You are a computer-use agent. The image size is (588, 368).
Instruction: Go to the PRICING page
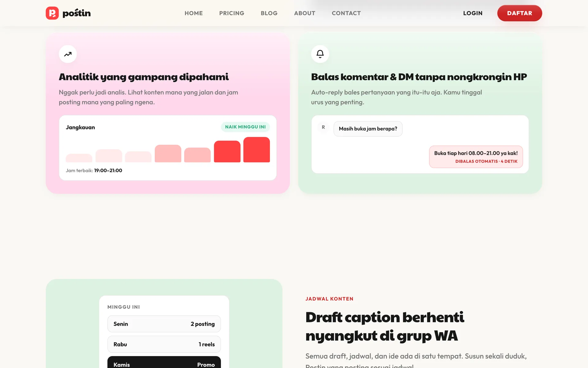[x=232, y=13]
